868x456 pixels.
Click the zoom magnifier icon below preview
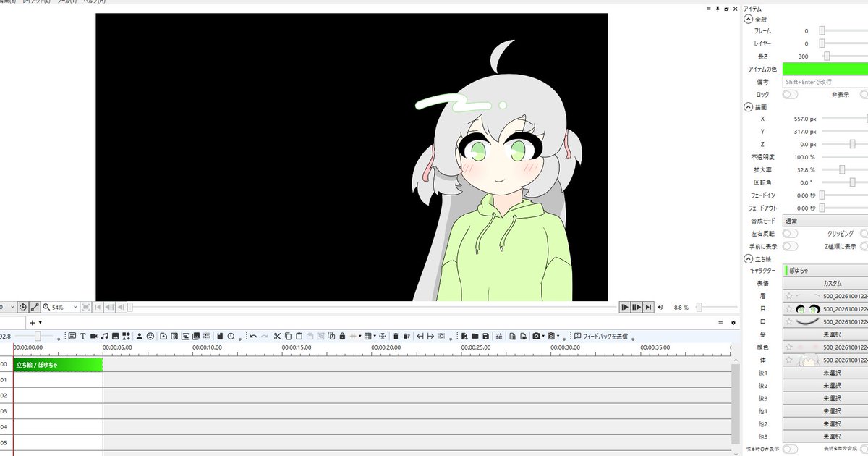tap(46, 307)
